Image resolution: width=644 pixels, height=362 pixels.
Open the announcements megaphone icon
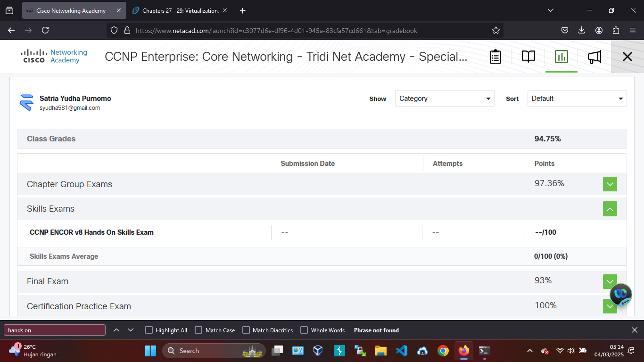tap(594, 57)
